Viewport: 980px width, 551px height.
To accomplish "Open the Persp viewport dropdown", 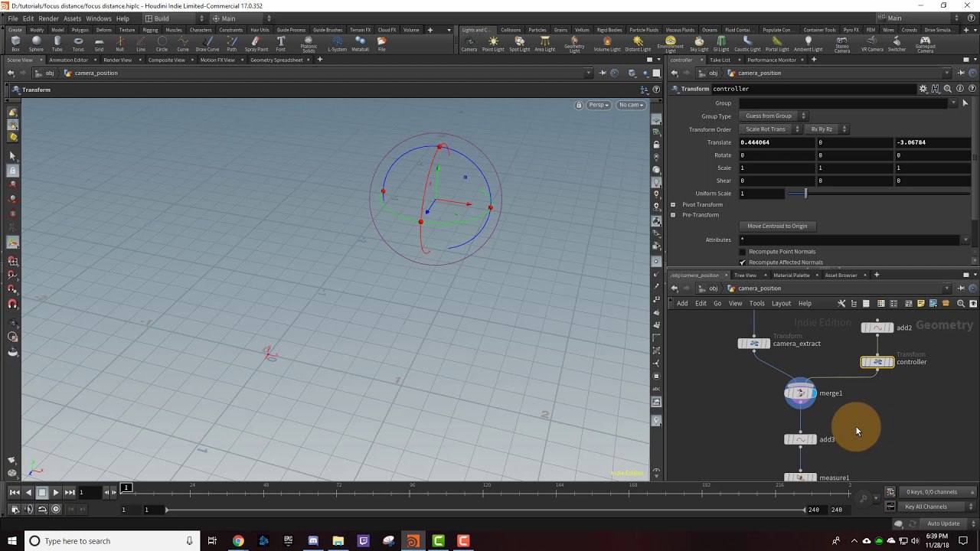I will tap(599, 105).
